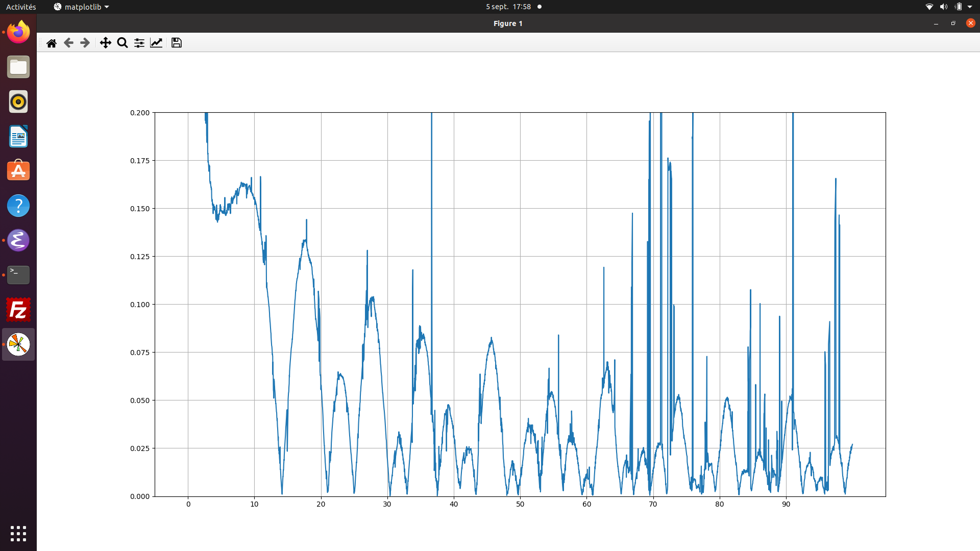Go forward to next plot view

coord(85,43)
